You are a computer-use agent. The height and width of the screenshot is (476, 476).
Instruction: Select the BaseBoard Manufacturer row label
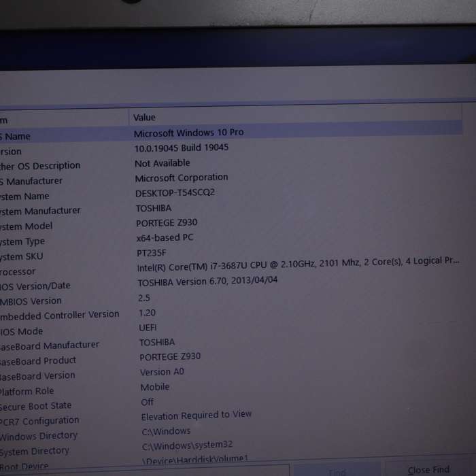point(50,345)
